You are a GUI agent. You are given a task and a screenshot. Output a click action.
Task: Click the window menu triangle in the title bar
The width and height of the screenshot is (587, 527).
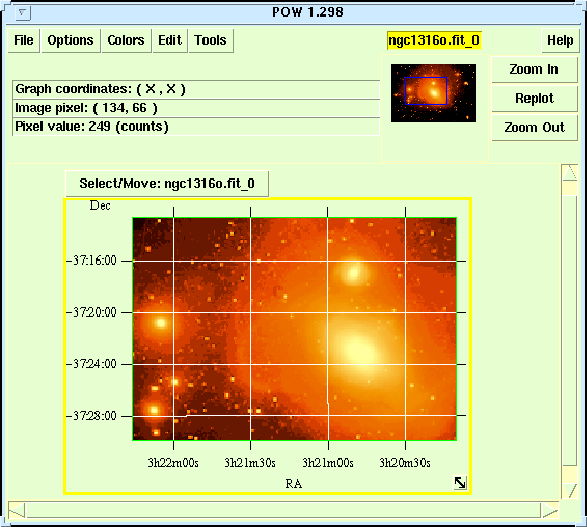pyautogui.click(x=23, y=13)
